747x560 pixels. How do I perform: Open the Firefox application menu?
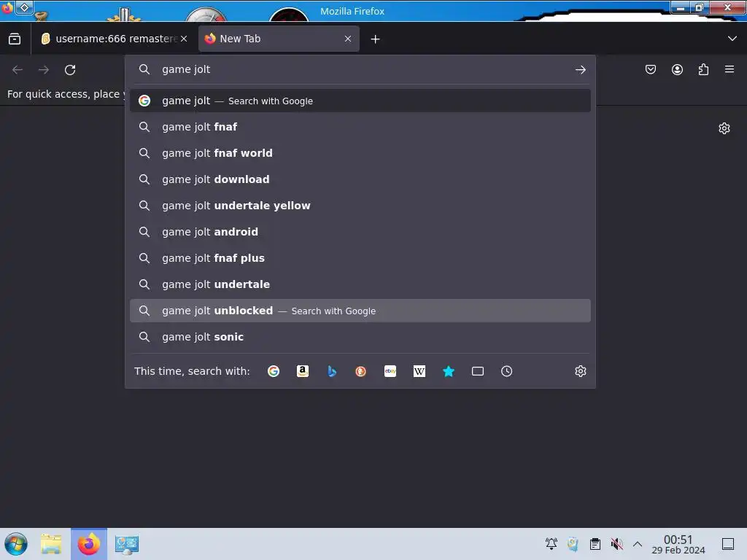click(x=729, y=69)
